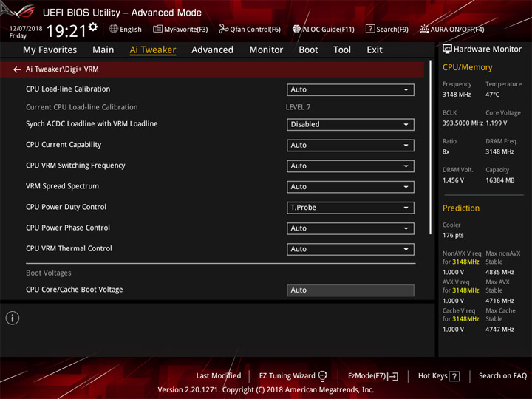Open the Advanced tab
Viewport: 532px width, 399px height.
coord(212,50)
